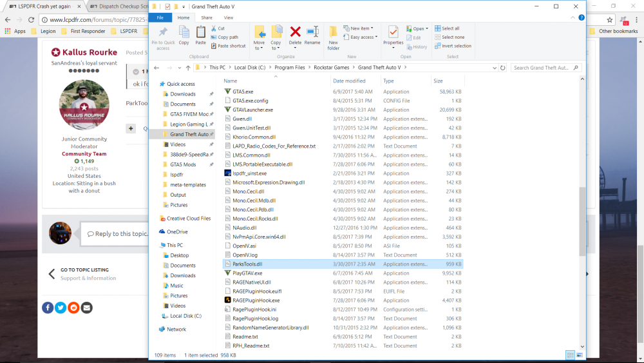This screenshot has width=644, height=363.
Task: Click Program Files in address path
Action: point(290,68)
